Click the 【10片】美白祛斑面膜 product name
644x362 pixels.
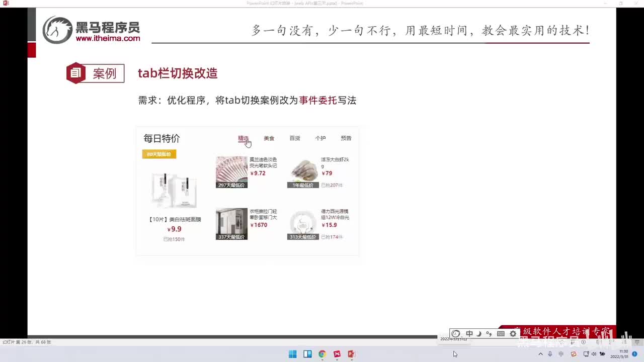pyautogui.click(x=174, y=219)
